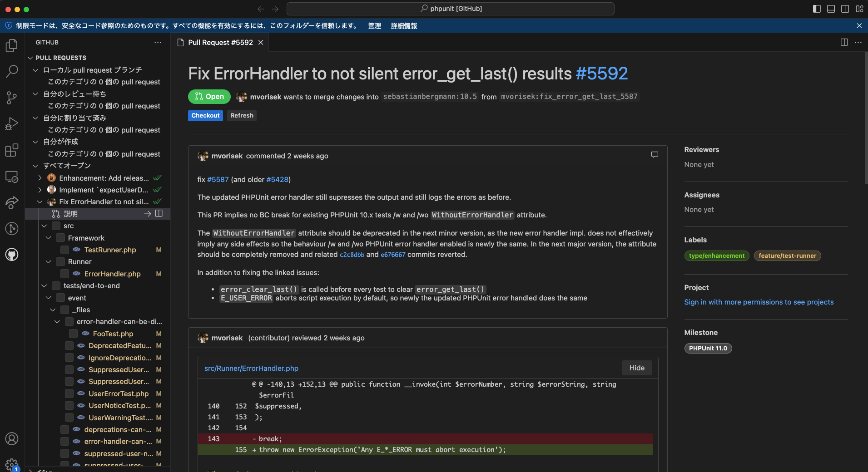This screenshot has width=868, height=472.
Task: Open the Accounts icon
Action: point(12,438)
